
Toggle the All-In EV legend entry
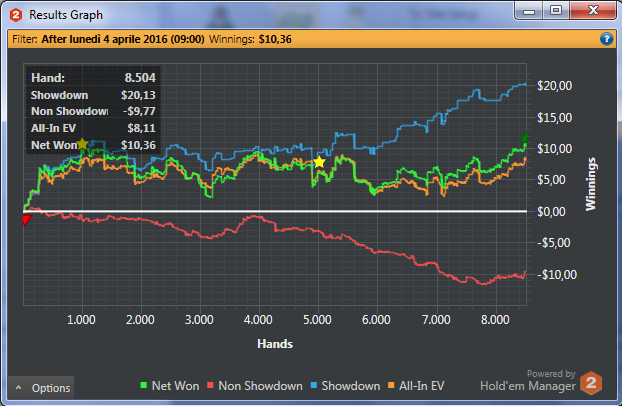416,385
